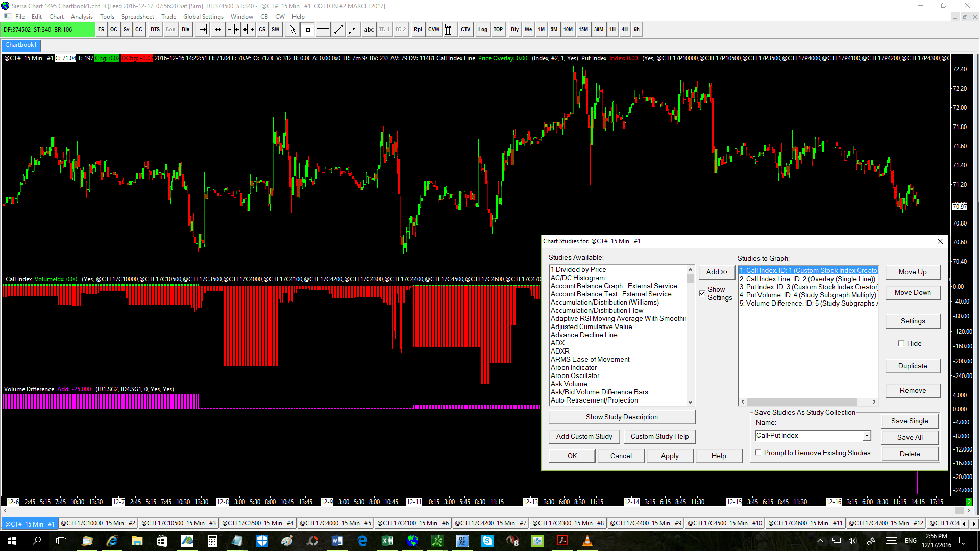The height and width of the screenshot is (551, 980).
Task: Click the abc text tool
Action: coord(369,30)
